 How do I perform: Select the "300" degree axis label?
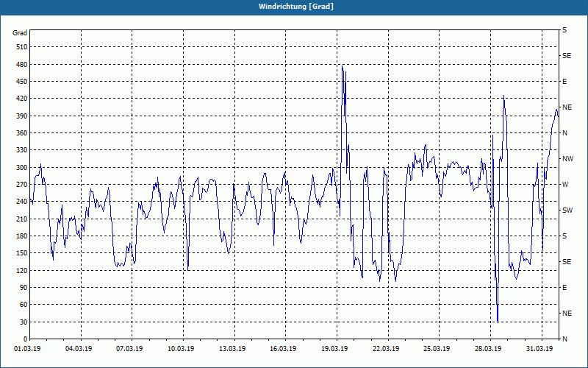click(x=22, y=168)
